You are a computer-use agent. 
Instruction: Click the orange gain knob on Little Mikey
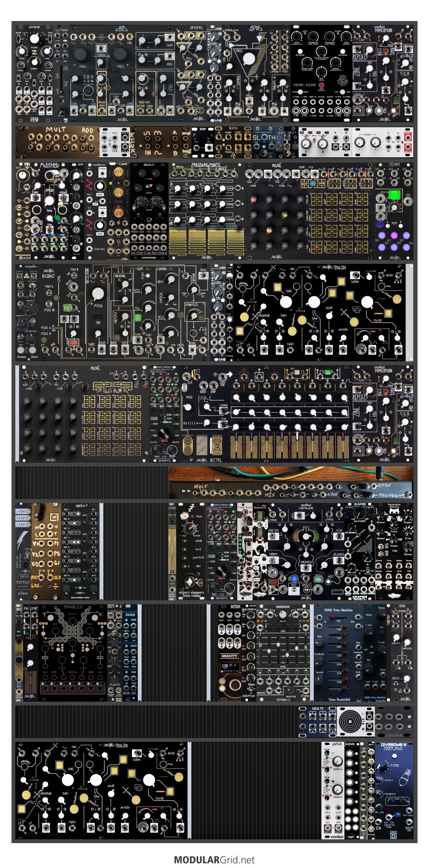point(190,528)
